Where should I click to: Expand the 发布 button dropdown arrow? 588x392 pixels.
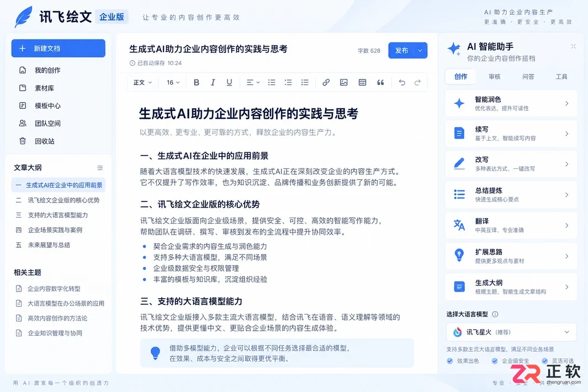420,50
